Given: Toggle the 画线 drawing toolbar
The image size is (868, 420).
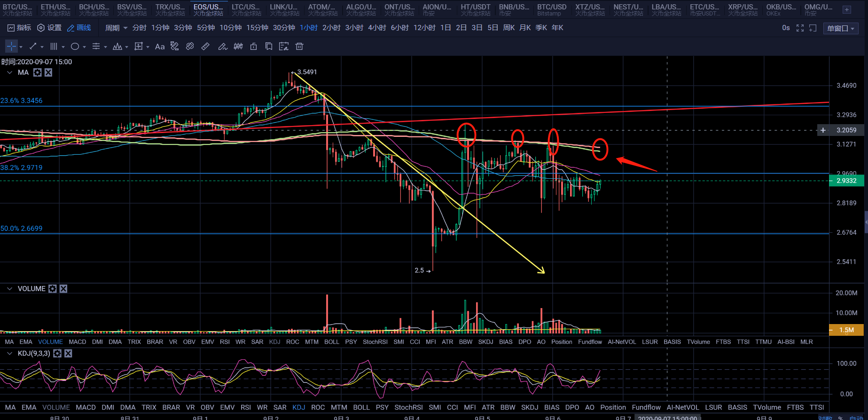Looking at the screenshot, I should tap(79, 28).
